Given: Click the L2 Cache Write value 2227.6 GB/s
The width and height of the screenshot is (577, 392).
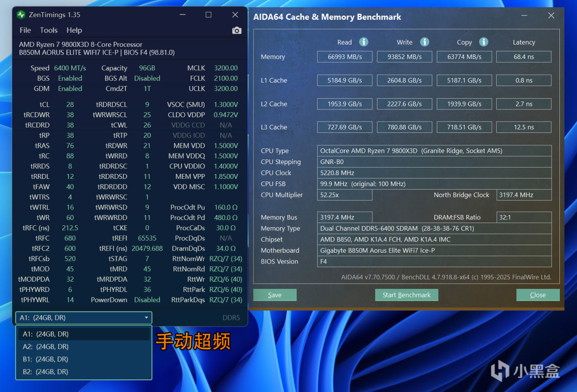Looking at the screenshot, I should 404,104.
